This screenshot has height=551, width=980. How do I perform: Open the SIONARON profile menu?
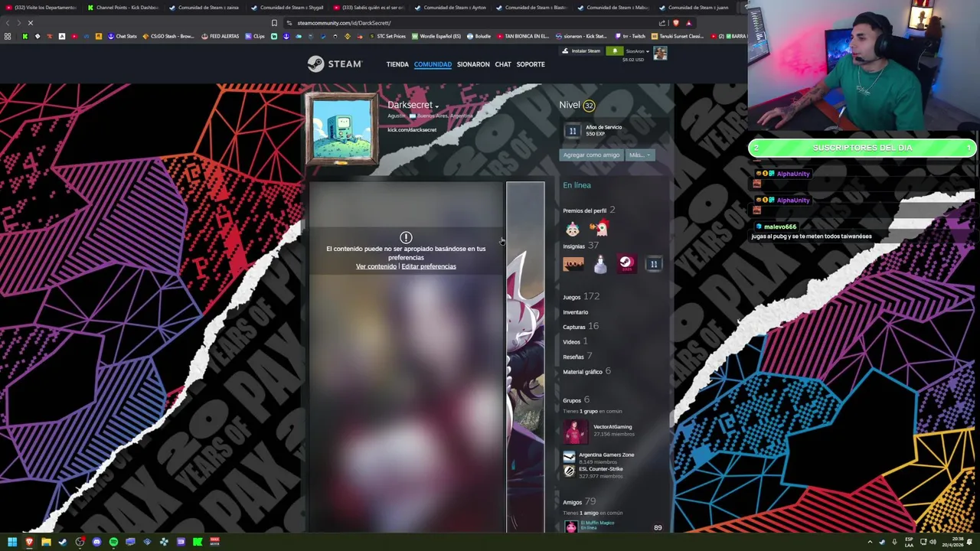(x=473, y=64)
